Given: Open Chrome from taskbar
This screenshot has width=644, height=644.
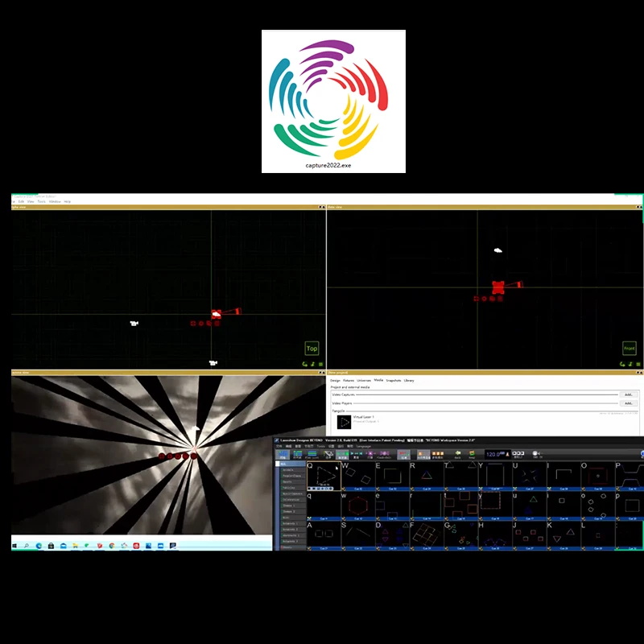Looking at the screenshot, I should click(112, 546).
